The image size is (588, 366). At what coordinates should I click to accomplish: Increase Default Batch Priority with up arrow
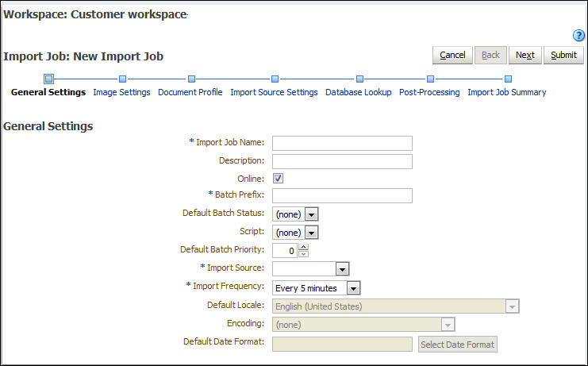pyautogui.click(x=303, y=247)
